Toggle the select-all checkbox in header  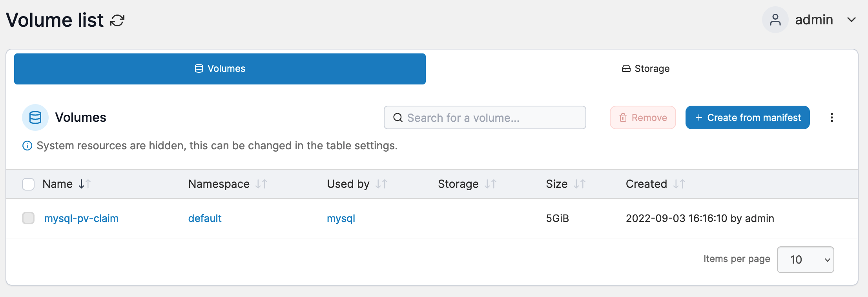[28, 184]
